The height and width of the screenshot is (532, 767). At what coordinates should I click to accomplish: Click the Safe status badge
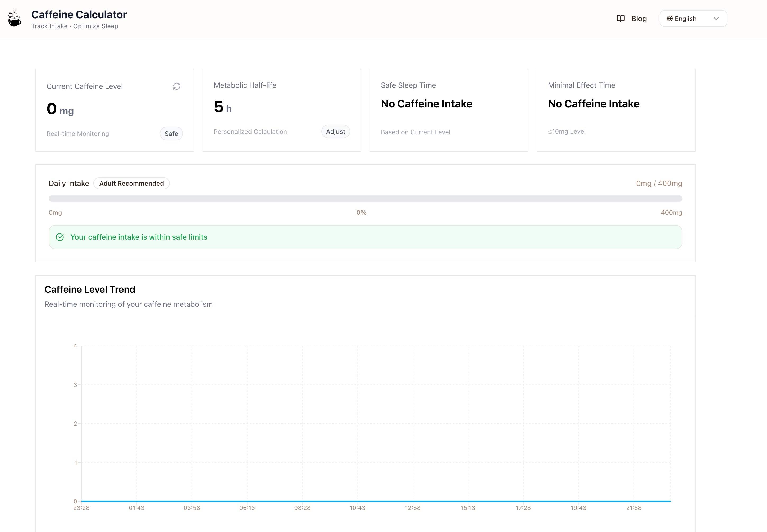[171, 134]
